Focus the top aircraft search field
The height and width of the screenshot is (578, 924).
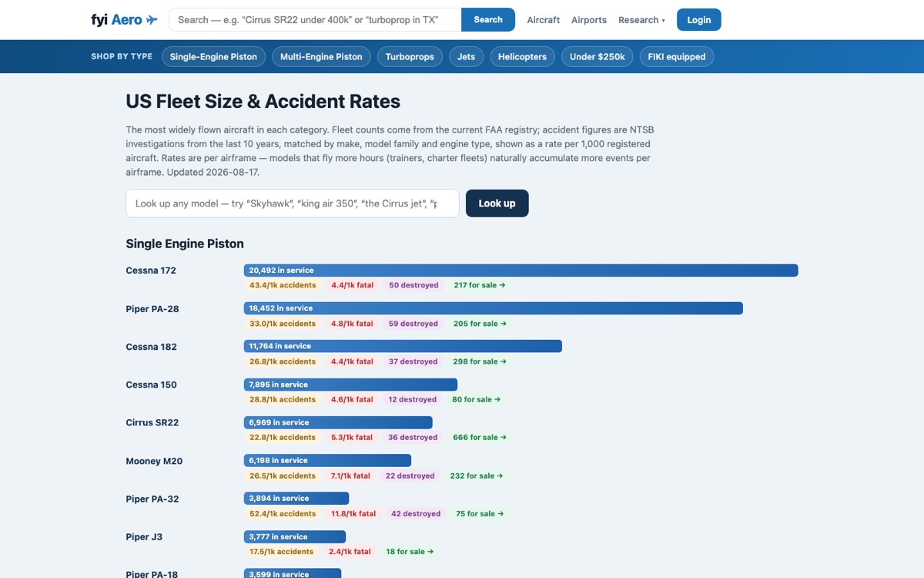[x=315, y=19]
